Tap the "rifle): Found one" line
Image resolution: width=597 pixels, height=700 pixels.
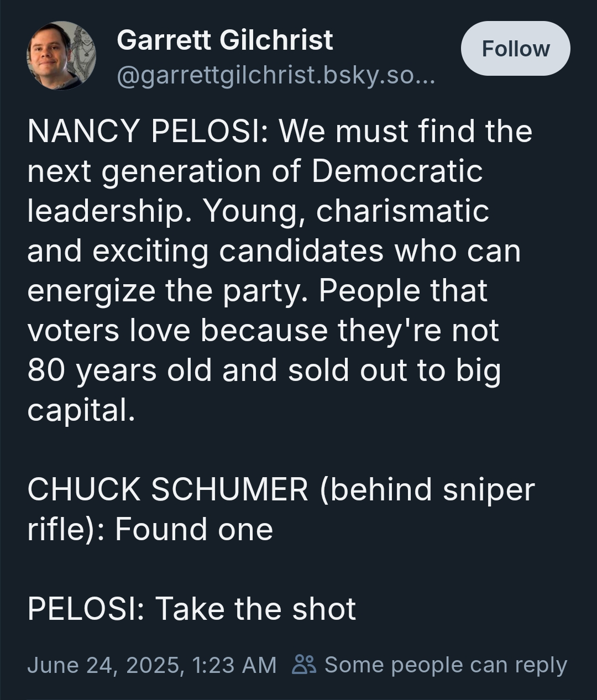pos(150,529)
